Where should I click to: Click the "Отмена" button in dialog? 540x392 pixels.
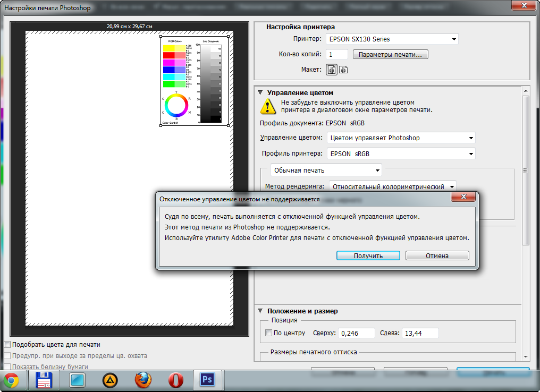pos(437,255)
